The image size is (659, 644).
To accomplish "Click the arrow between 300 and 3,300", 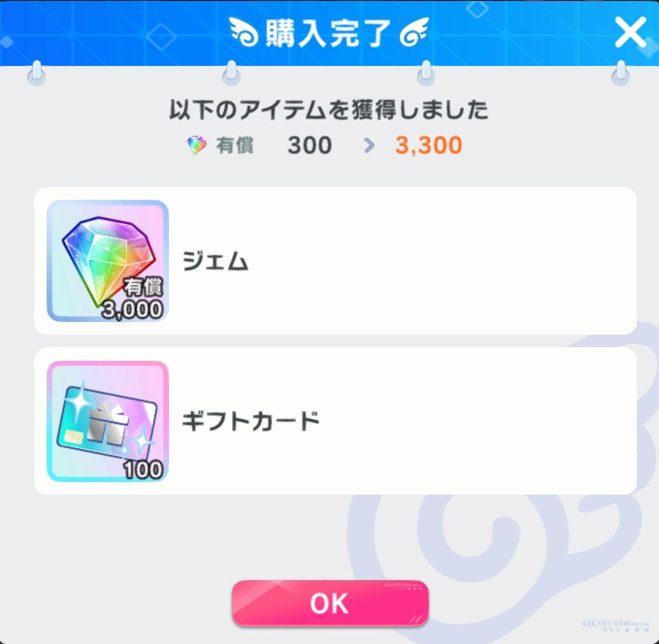I will pos(369,145).
